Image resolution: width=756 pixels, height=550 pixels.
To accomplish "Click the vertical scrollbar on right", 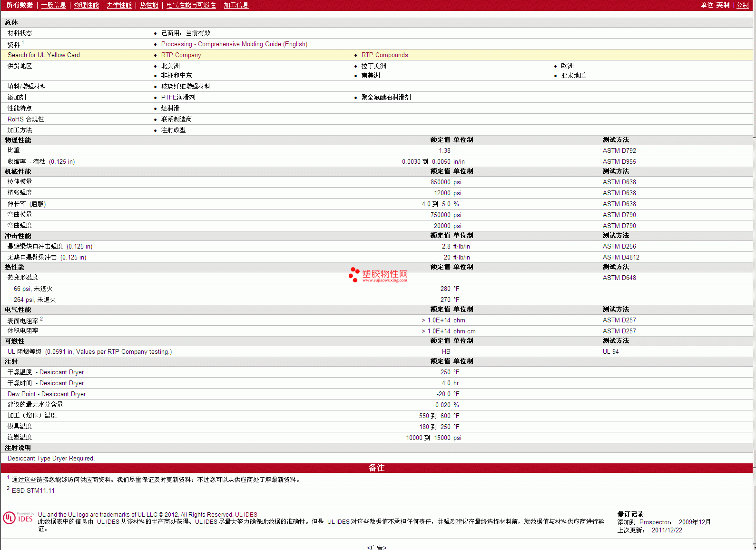I will point(754,275).
